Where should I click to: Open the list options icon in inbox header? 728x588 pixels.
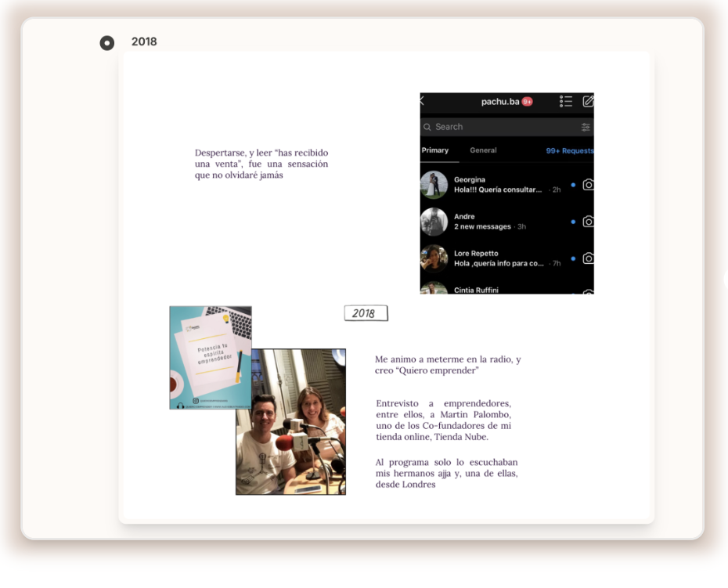[566, 102]
